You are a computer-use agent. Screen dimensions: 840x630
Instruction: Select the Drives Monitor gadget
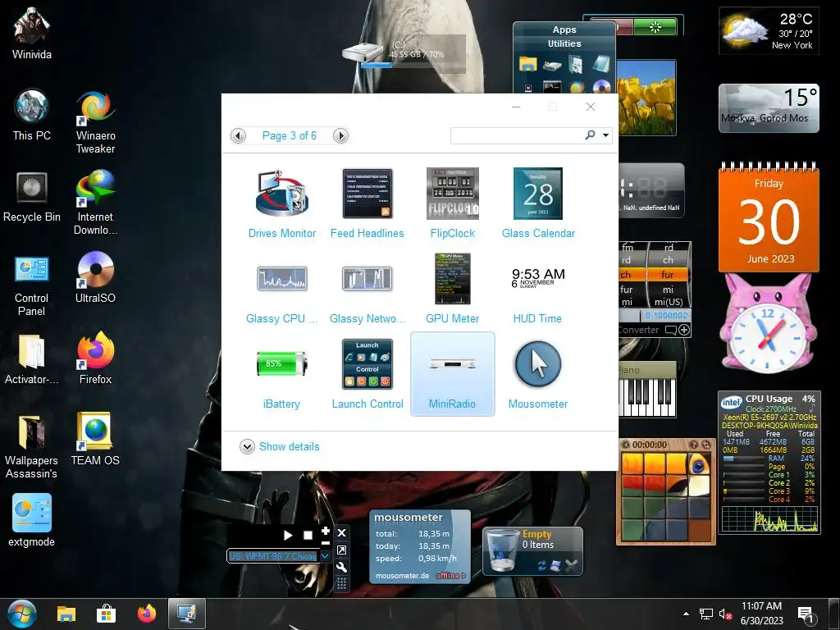pyautogui.click(x=282, y=203)
